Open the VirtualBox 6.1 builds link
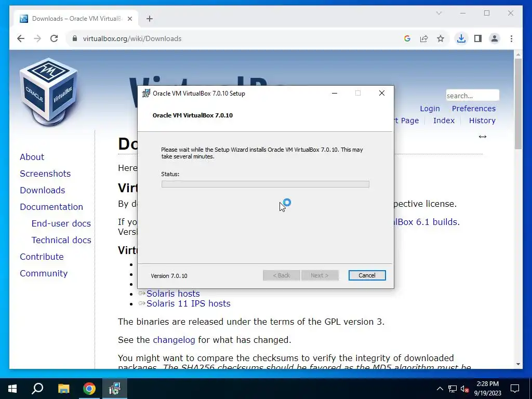The width and height of the screenshot is (532, 399). coord(427,222)
